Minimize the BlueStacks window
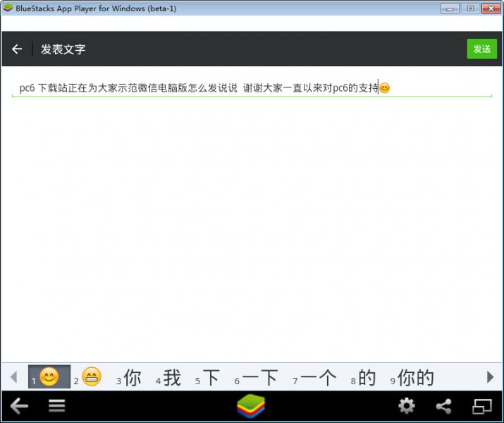 pyautogui.click(x=449, y=8)
